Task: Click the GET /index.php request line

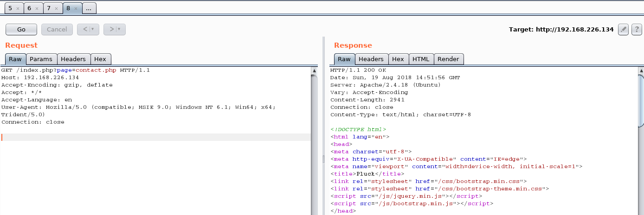Action: [76, 70]
